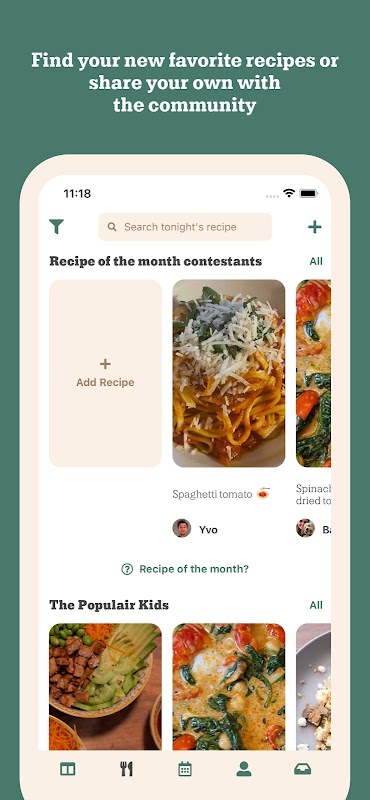370x800 pixels.
Task: Tap the magnifier icon in search bar
Action: (x=112, y=227)
